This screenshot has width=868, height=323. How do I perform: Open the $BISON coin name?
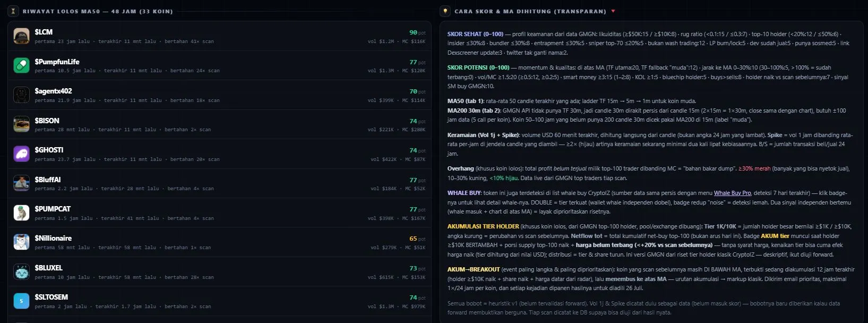click(x=47, y=121)
